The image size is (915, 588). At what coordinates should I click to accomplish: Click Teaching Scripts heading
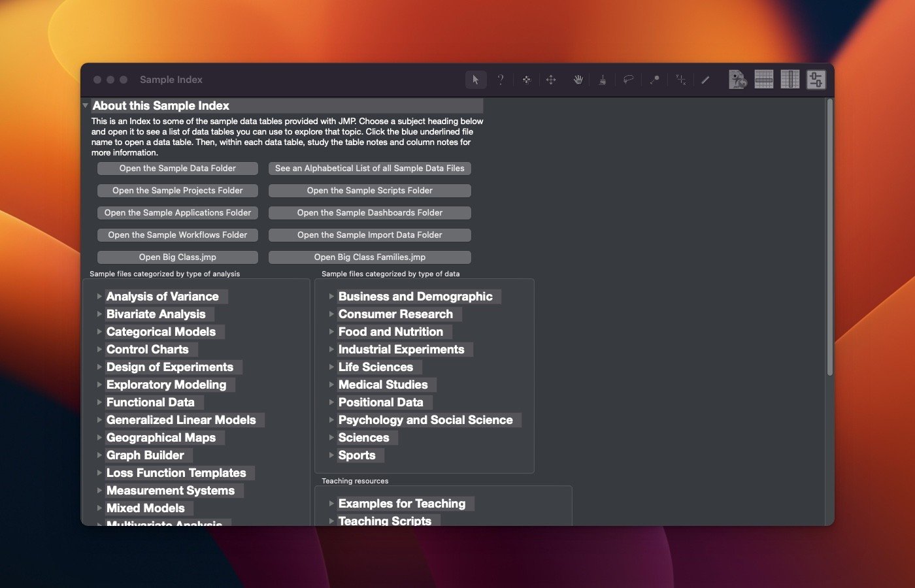tap(385, 521)
